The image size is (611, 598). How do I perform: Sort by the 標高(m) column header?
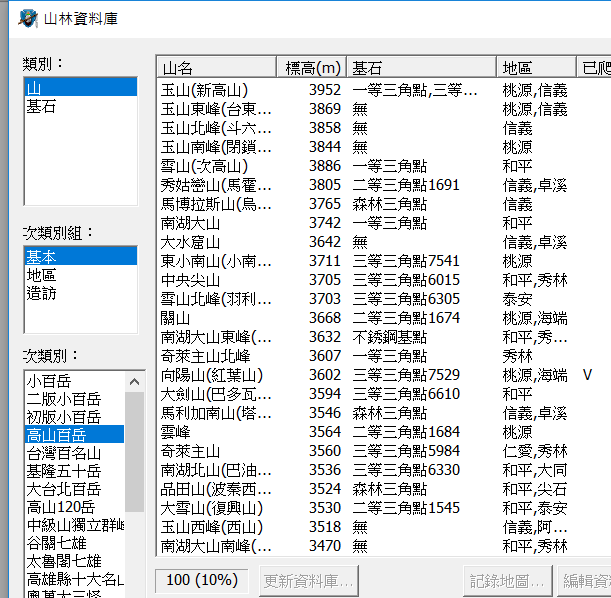coord(311,67)
